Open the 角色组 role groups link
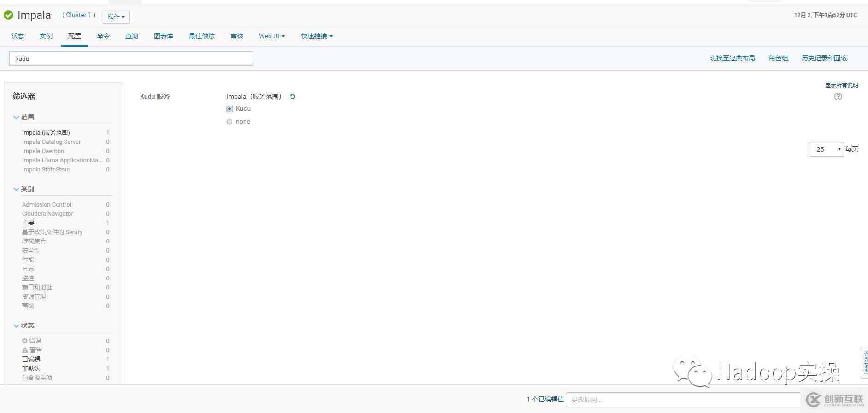The height and width of the screenshot is (413, 868). [x=778, y=58]
